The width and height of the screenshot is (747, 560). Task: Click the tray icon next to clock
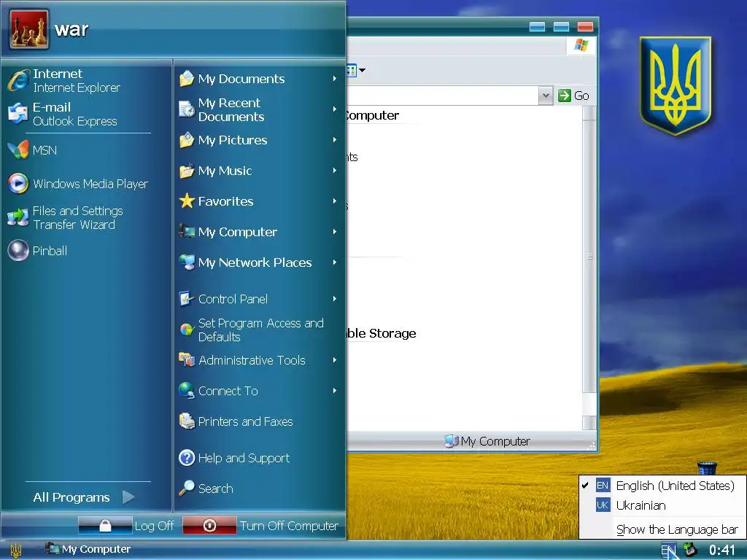tap(690, 550)
